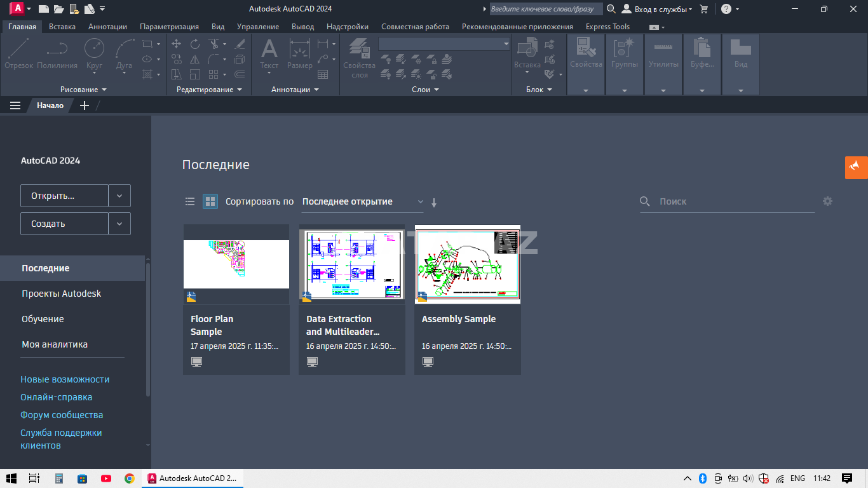Click the orange announcements megaphone button
Image resolution: width=868 pixels, height=488 pixels.
(x=855, y=166)
